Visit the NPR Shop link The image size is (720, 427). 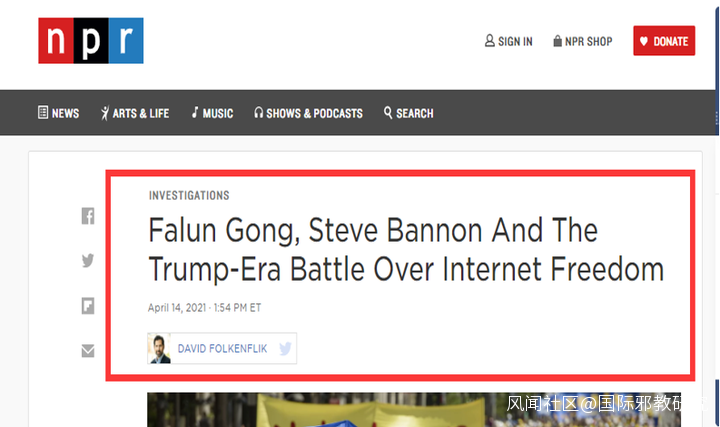point(588,42)
